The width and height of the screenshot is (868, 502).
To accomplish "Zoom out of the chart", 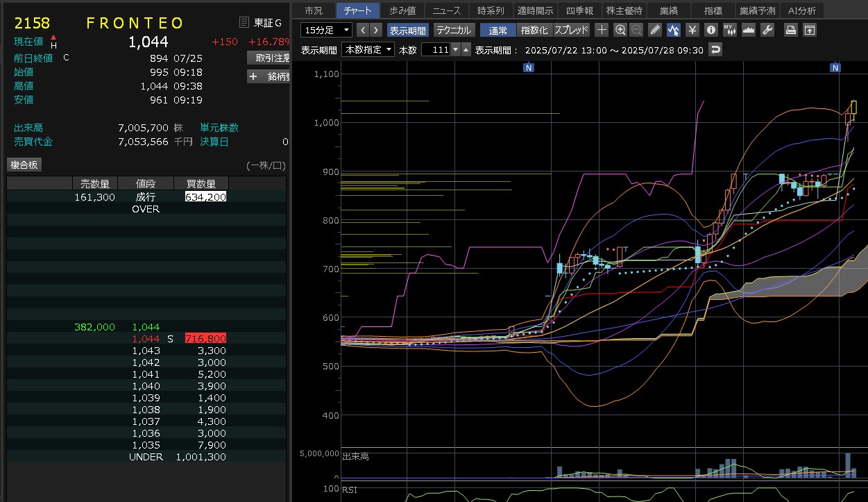I will pos(636,30).
